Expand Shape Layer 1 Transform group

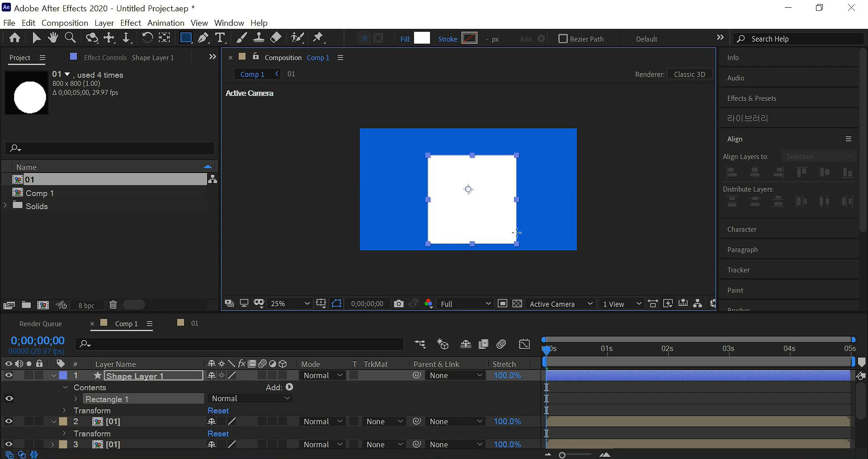click(64, 411)
